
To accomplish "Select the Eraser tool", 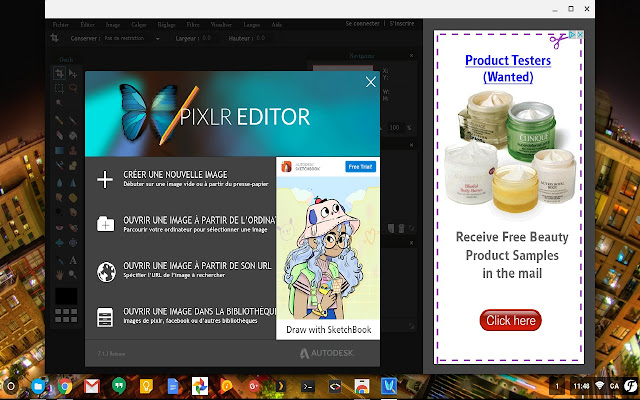I will 60,135.
